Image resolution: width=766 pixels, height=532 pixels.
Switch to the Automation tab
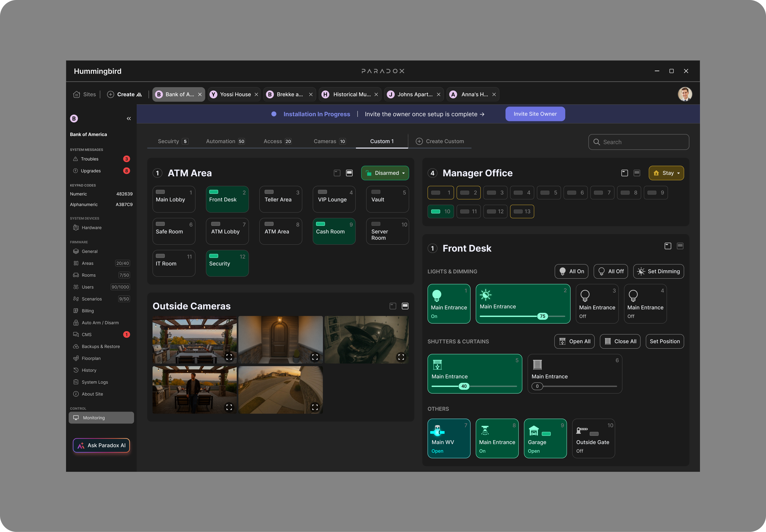tap(225, 141)
